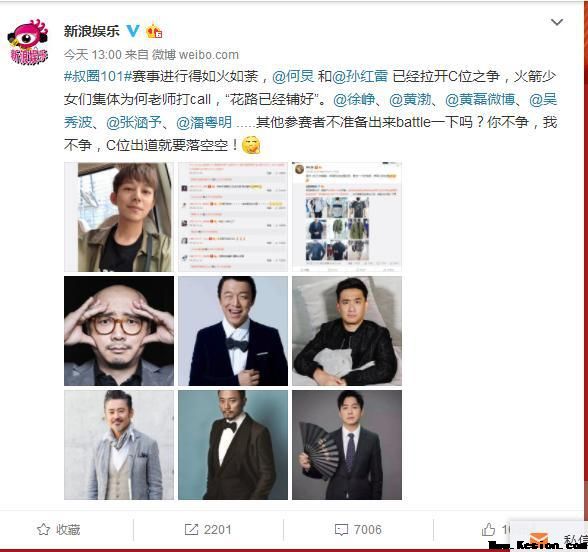Open the comments list screenshot thumbnail
This screenshot has height=552, width=588.
tap(233, 217)
